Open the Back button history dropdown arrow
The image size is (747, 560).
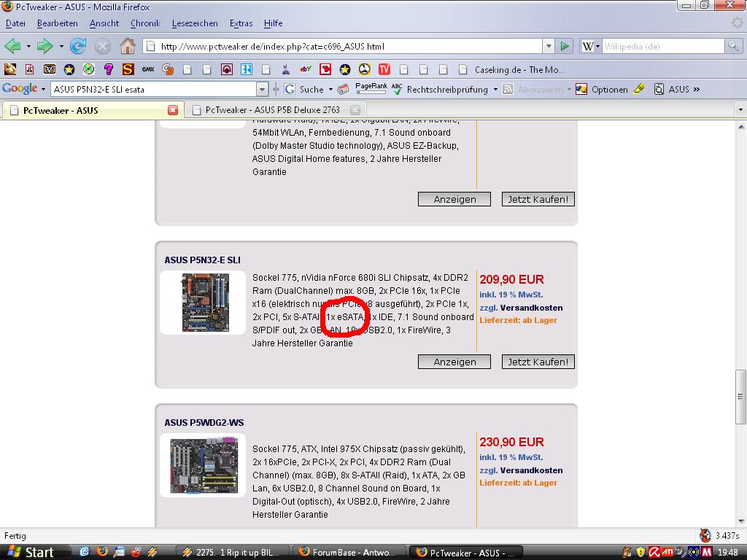(x=28, y=46)
